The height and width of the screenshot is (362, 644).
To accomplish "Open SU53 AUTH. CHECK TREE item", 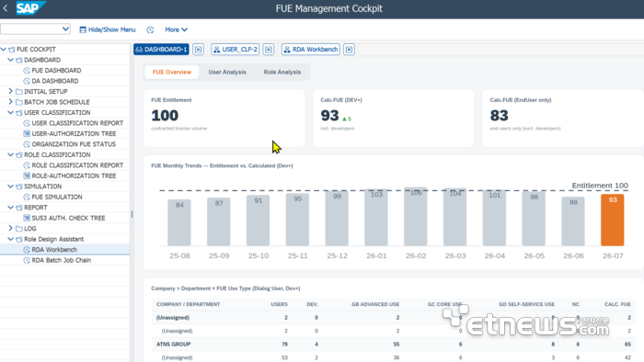I will pyautogui.click(x=68, y=218).
